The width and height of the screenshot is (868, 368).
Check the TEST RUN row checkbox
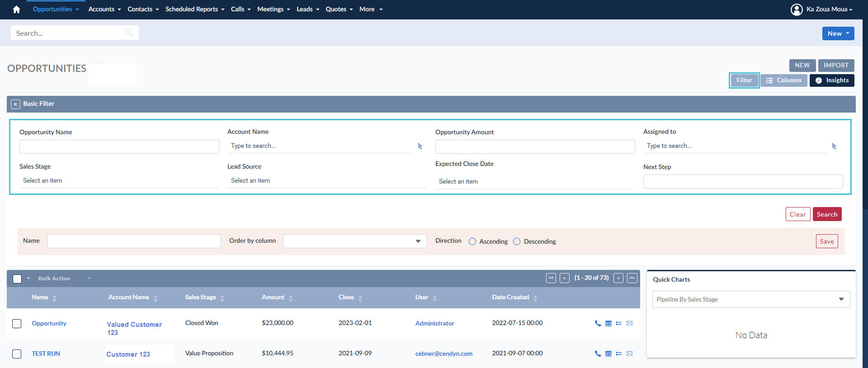[17, 354]
